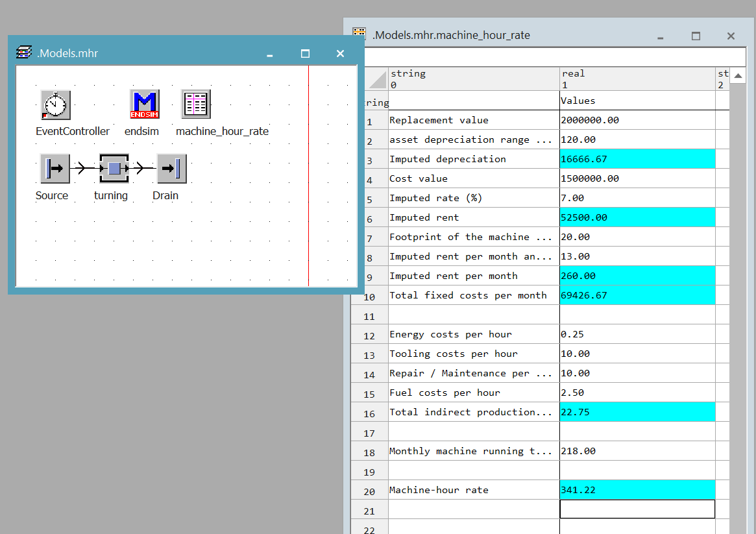
Task: Select the Energy costs per hour label cell
Action: click(x=474, y=334)
